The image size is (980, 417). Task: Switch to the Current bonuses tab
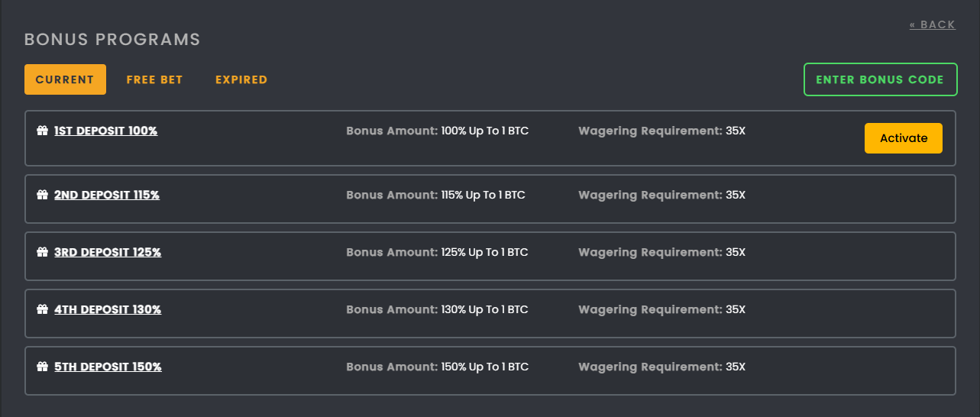click(65, 79)
